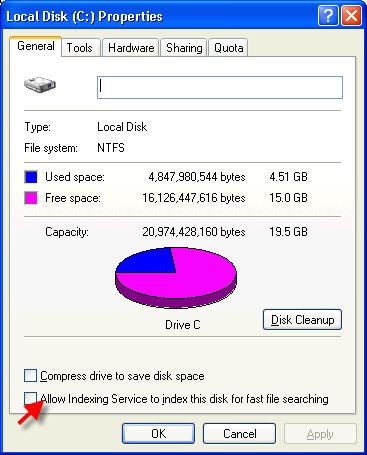Close the Properties dialog with the X button

click(x=351, y=16)
